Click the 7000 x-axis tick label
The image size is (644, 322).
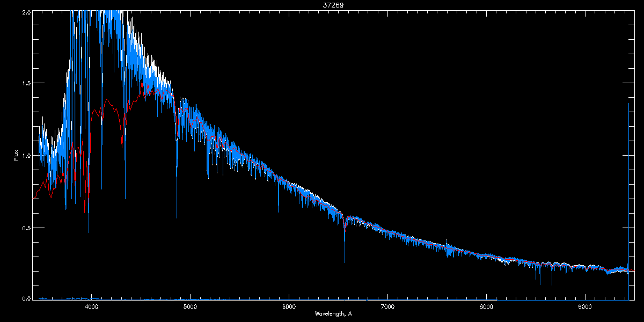(x=387, y=306)
